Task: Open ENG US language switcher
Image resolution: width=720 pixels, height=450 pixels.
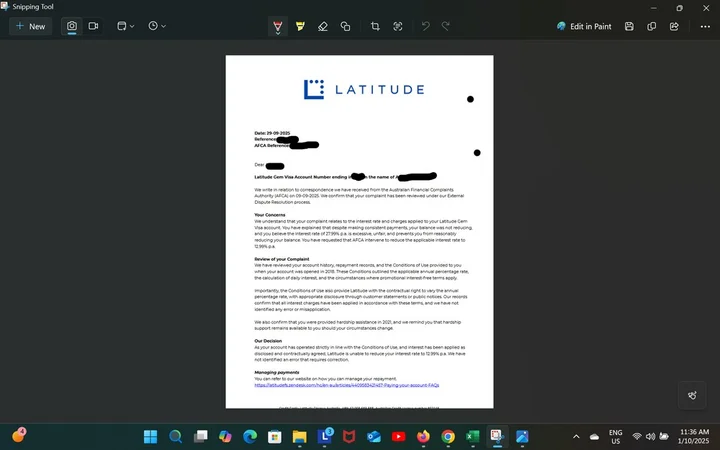Action: pos(615,437)
